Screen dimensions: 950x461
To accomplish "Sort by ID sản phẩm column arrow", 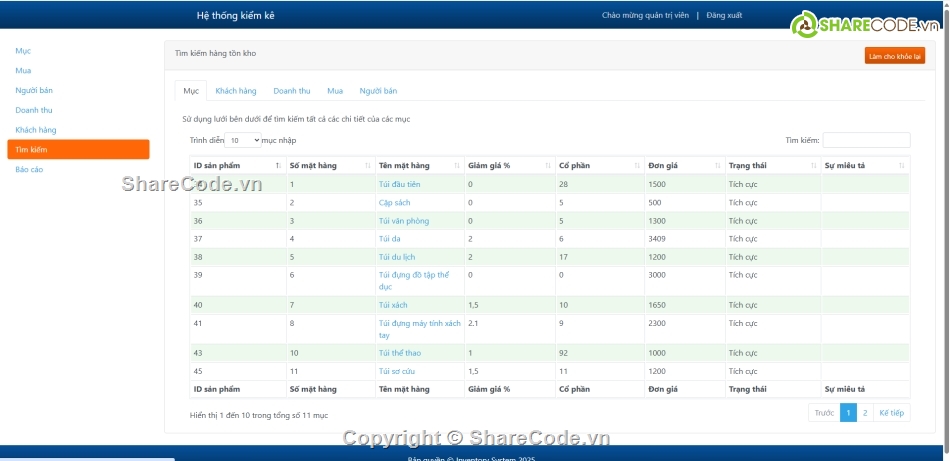I will [277, 165].
